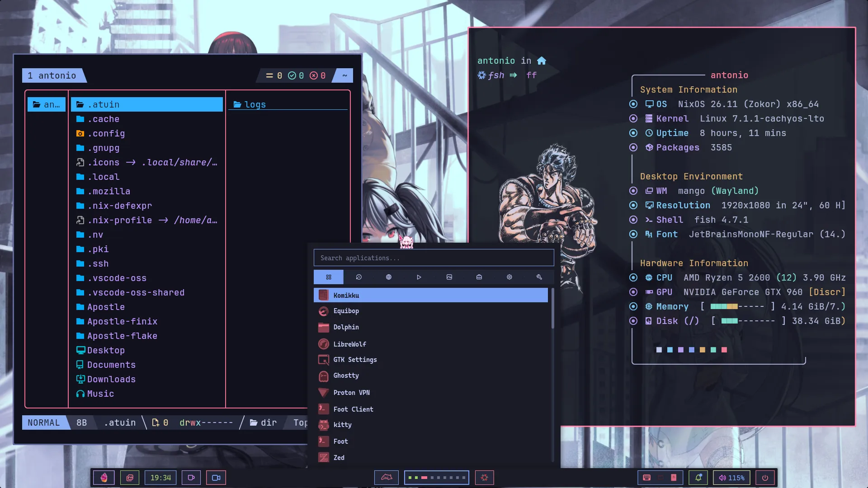Click the Documents folder icon
868x488 pixels.
click(x=80, y=365)
